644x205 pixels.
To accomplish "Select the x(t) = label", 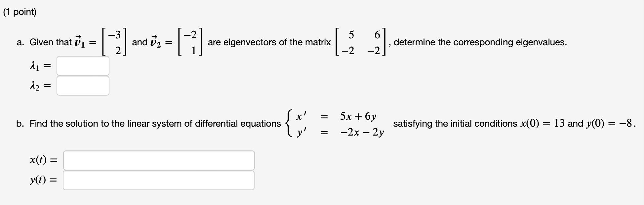I will point(43,160).
